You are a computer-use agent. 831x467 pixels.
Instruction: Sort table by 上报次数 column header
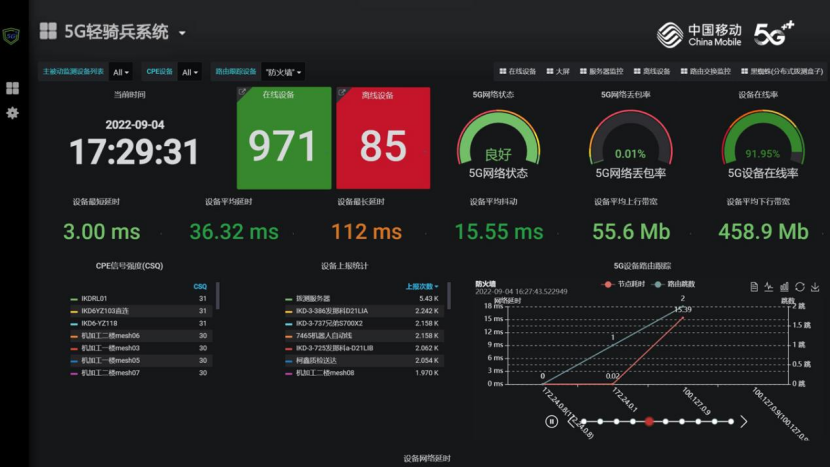coord(422,286)
